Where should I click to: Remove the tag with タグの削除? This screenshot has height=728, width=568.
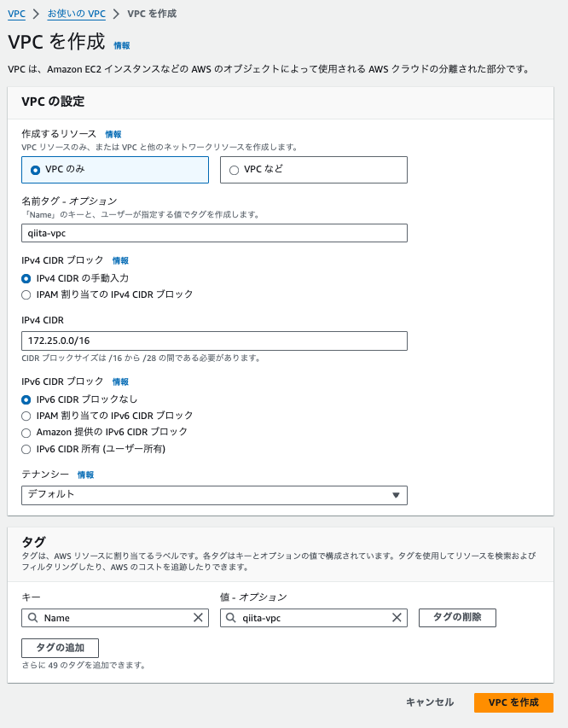pos(456,617)
